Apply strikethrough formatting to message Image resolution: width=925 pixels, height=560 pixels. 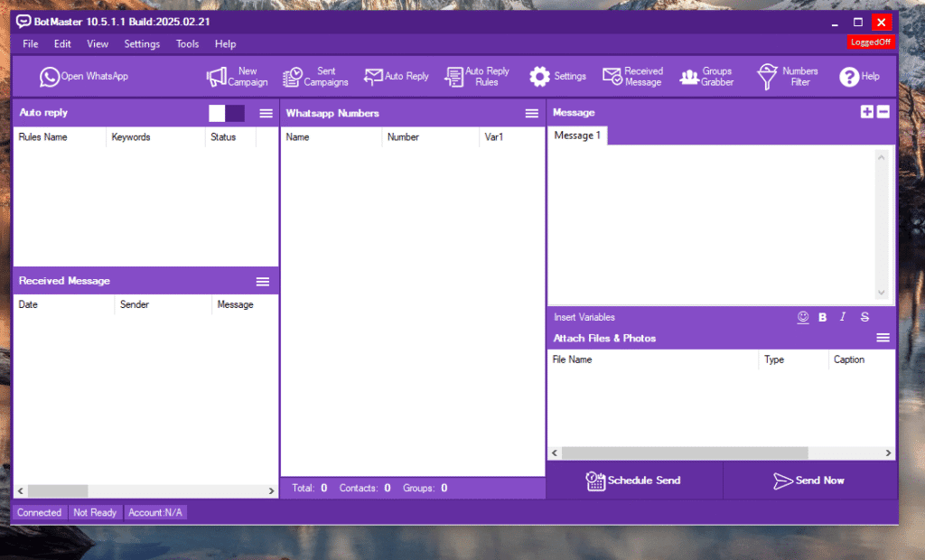pos(864,317)
